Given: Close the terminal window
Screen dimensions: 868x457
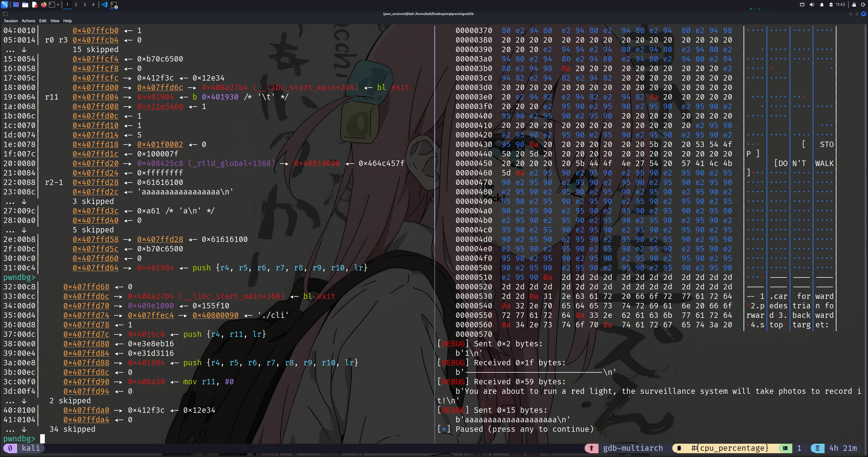Looking at the screenshot, I should (x=863, y=14).
